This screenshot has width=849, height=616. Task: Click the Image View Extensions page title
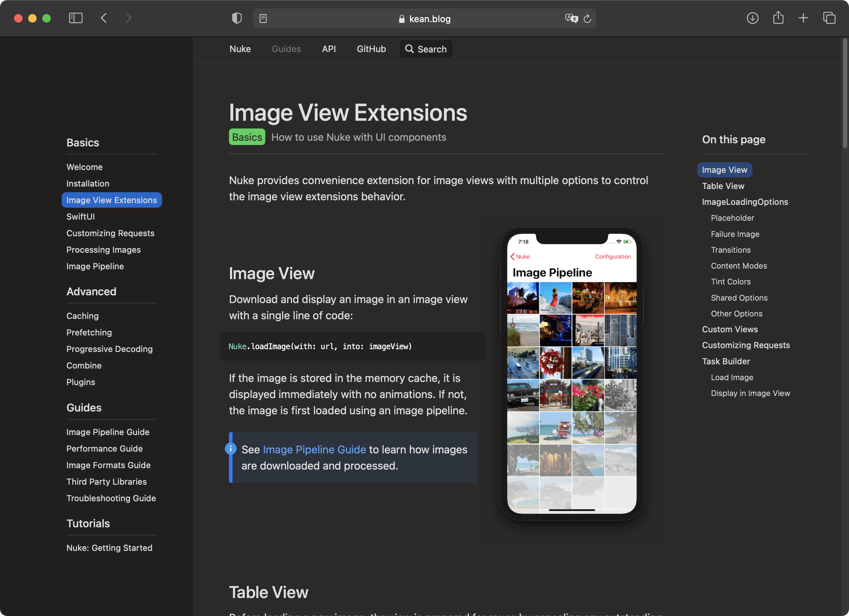348,113
